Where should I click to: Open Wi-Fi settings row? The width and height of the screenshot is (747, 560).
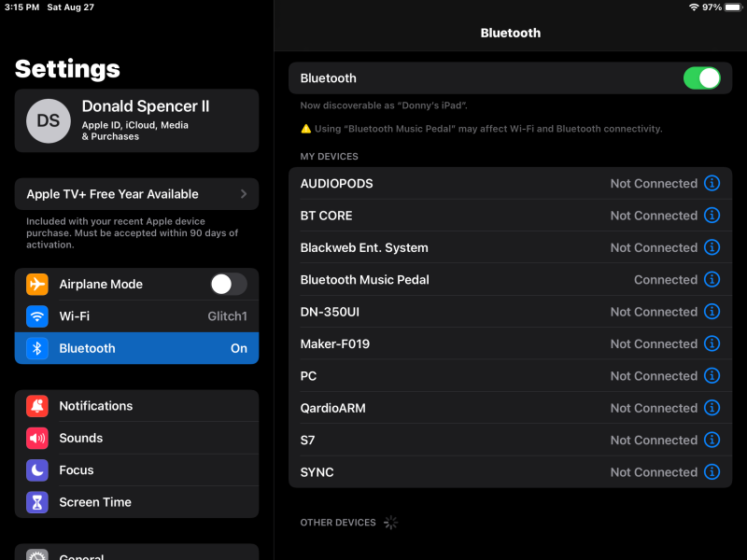pos(136,316)
